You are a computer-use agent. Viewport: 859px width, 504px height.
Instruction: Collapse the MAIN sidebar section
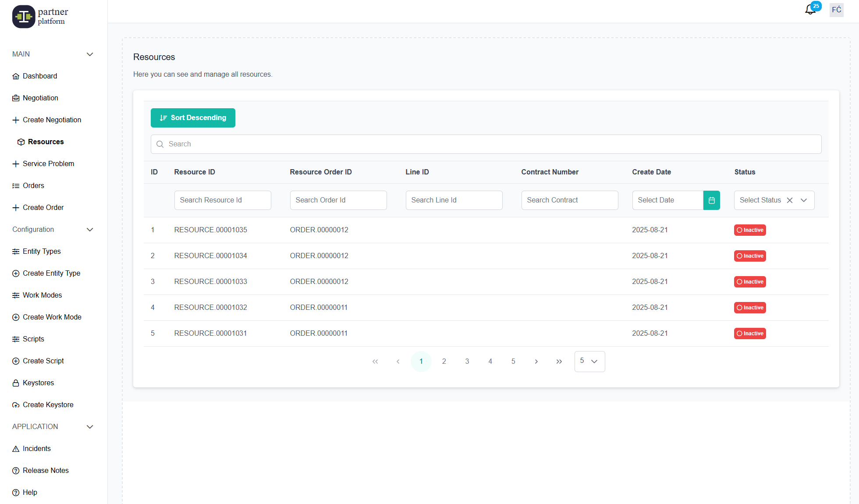click(x=90, y=54)
